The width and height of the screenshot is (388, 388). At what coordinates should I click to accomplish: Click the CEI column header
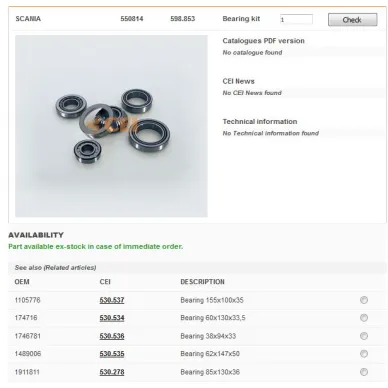105,282
